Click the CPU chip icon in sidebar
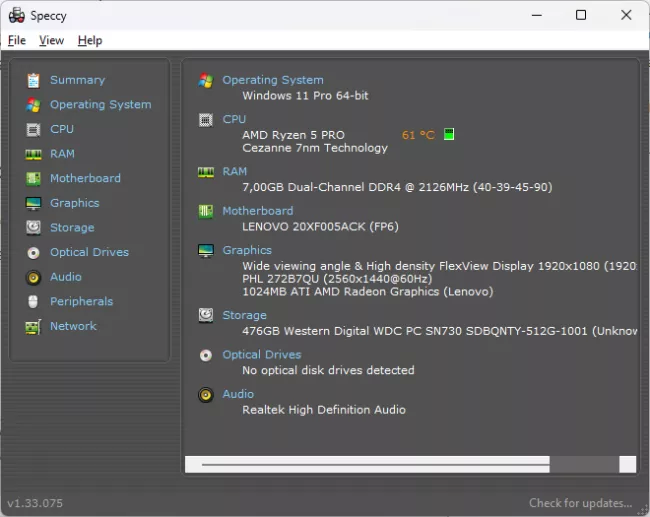The height and width of the screenshot is (517, 650). 33,129
